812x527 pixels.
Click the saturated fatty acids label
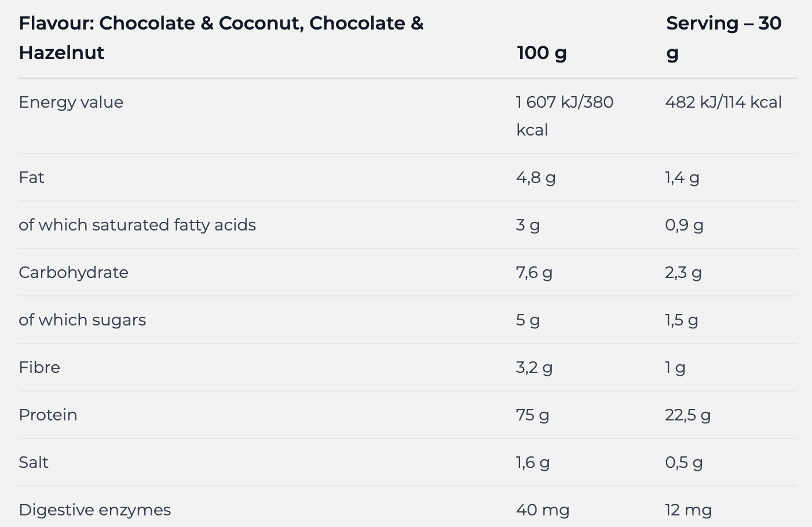tap(137, 225)
